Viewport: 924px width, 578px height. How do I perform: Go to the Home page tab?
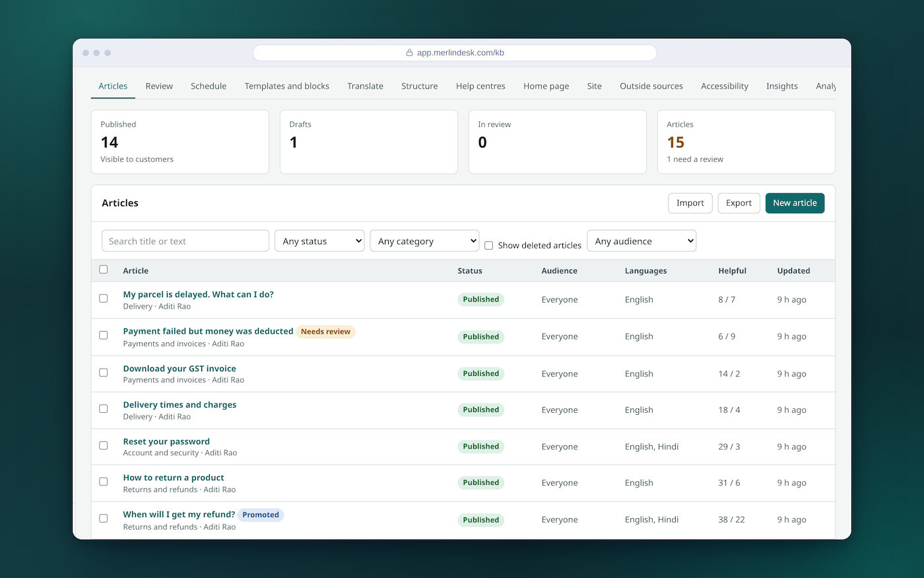coord(546,86)
